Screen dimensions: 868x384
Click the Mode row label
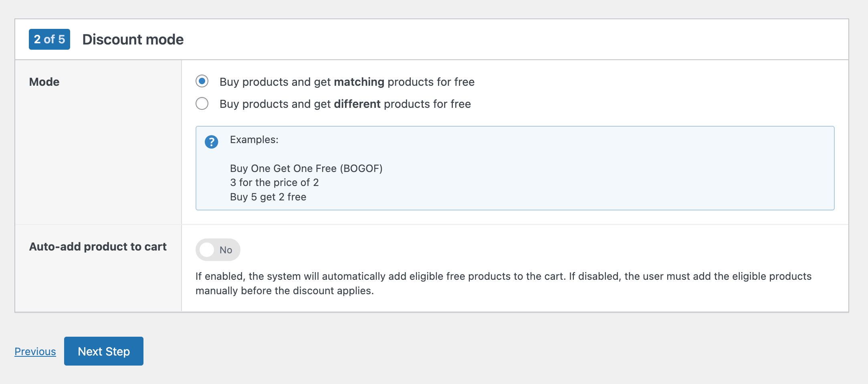click(44, 82)
